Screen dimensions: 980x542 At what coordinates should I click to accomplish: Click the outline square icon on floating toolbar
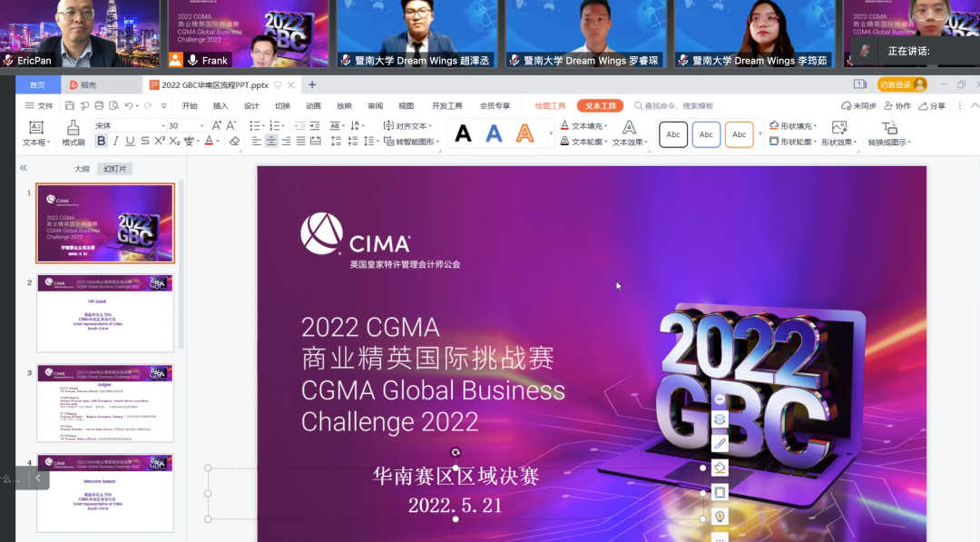pyautogui.click(x=720, y=492)
